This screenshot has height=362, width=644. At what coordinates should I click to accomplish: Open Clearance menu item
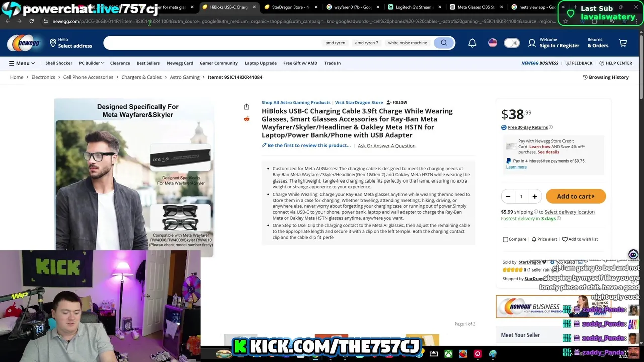click(x=120, y=63)
